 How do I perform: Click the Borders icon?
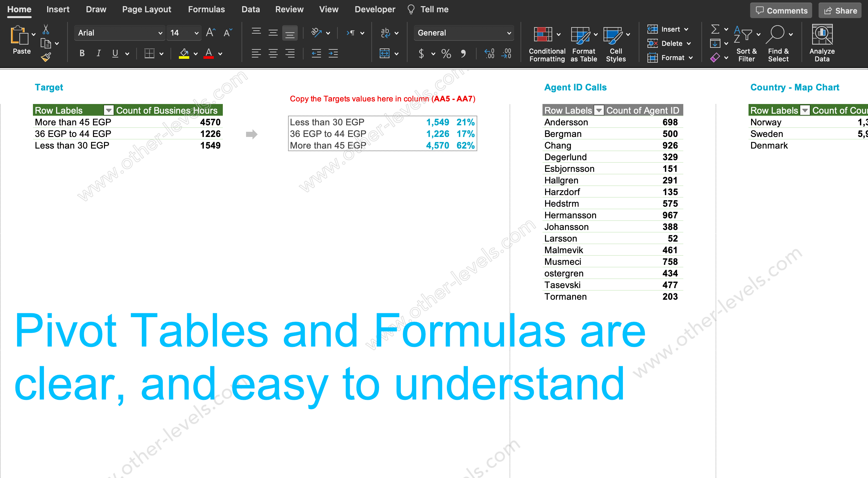[149, 53]
